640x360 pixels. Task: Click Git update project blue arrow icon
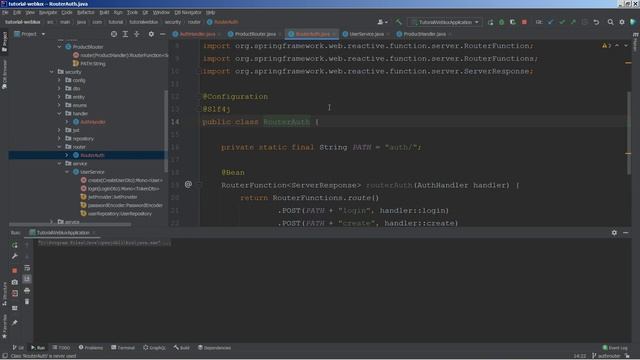551,22
